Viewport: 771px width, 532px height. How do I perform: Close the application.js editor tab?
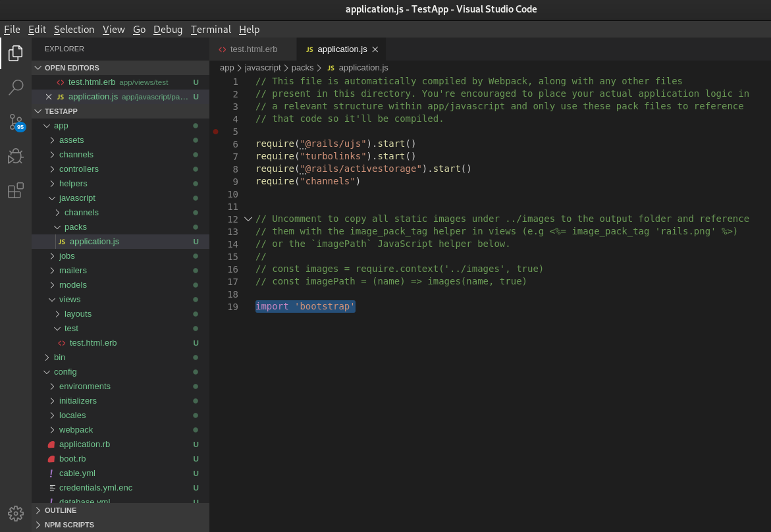(375, 49)
